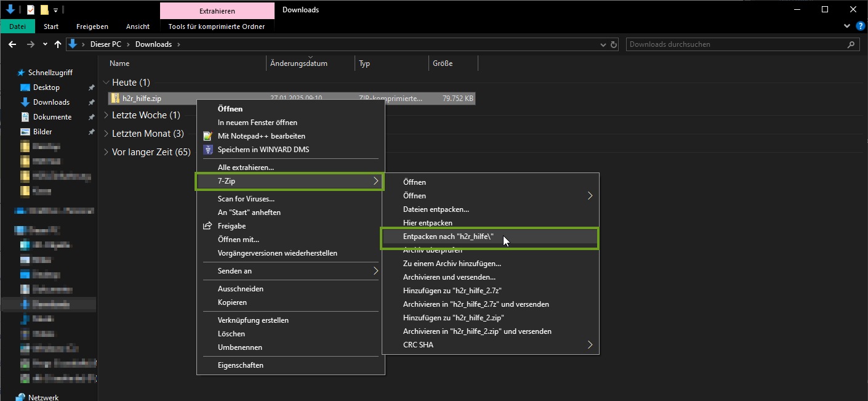Open Help via the blue question mark

[861, 26]
